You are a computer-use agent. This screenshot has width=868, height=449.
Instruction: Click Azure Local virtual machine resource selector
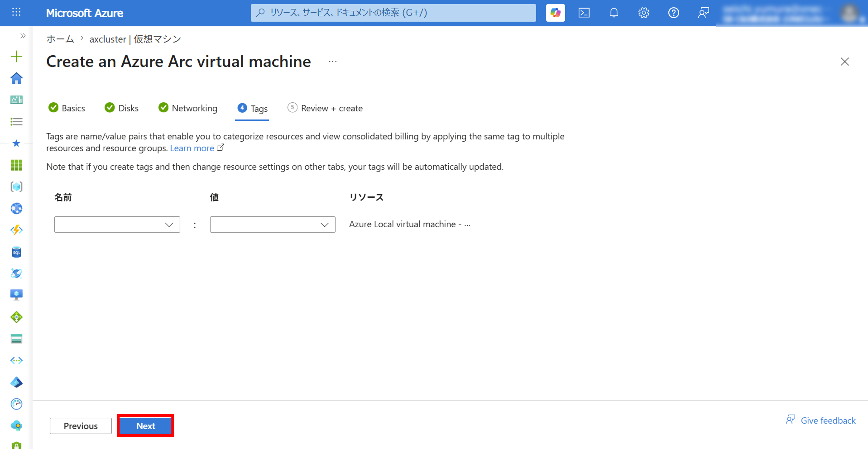[x=410, y=224]
